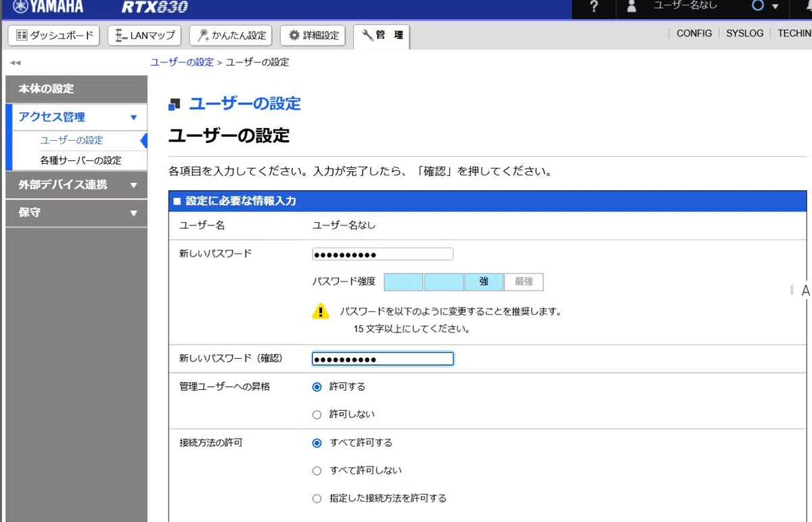Click the YAMAHA logo
The height and width of the screenshot is (522, 812).
click(47, 7)
